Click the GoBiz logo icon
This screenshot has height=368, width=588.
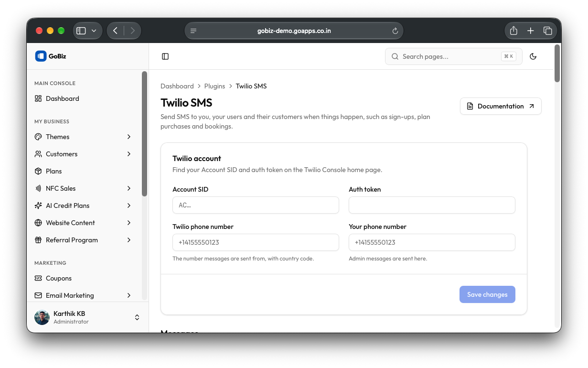(41, 56)
